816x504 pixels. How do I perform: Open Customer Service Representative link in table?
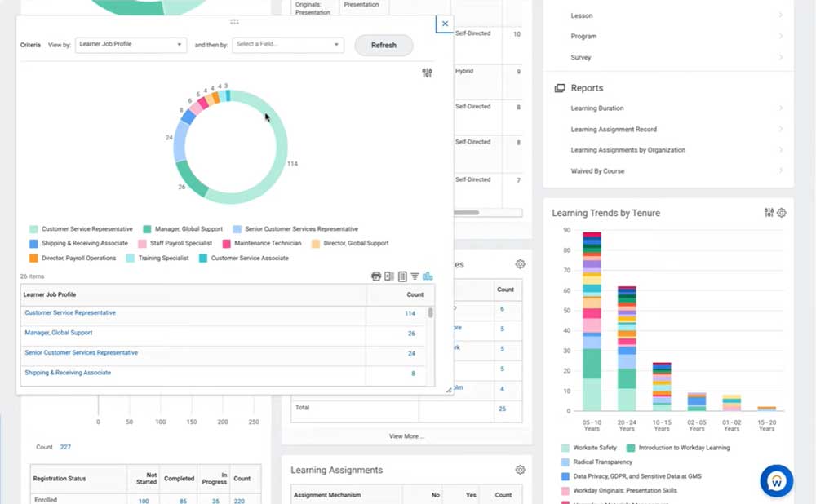click(70, 312)
